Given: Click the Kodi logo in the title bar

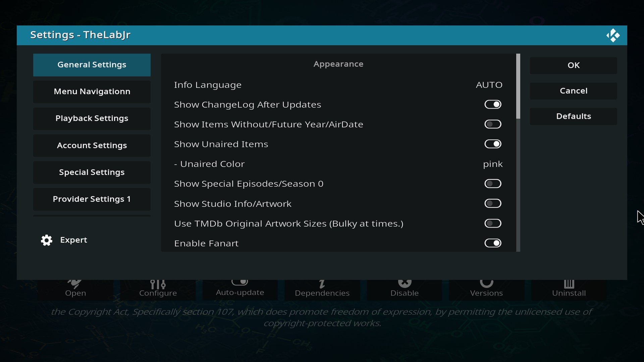Looking at the screenshot, I should (x=613, y=35).
